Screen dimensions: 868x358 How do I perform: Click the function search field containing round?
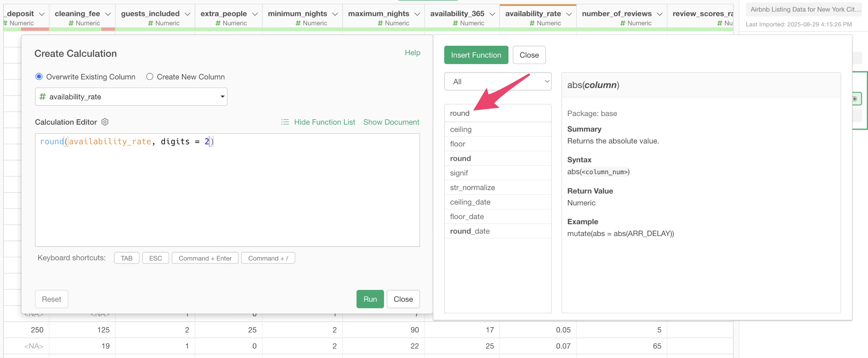point(497,113)
